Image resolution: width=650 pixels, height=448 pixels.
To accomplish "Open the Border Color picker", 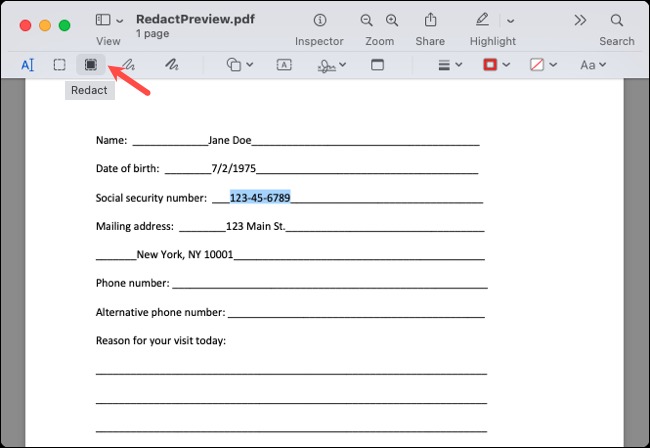I will tap(490, 65).
